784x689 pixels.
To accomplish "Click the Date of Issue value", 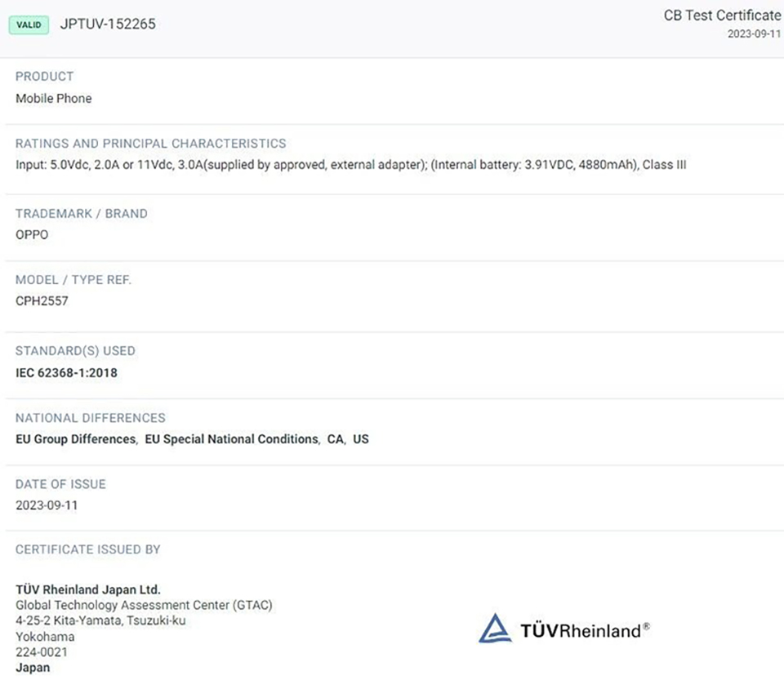I will tap(47, 505).
